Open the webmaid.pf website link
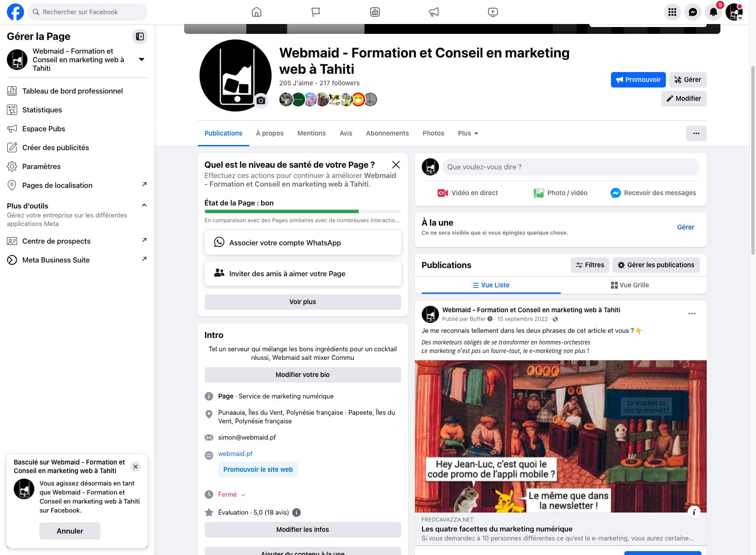This screenshot has height=555, width=756. click(x=235, y=454)
